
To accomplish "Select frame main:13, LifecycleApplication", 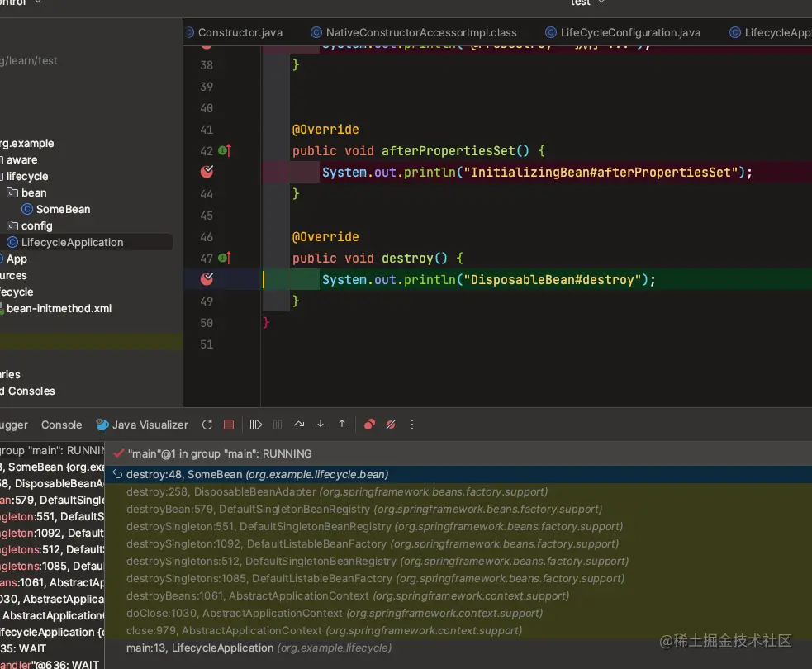I will click(x=458, y=648).
